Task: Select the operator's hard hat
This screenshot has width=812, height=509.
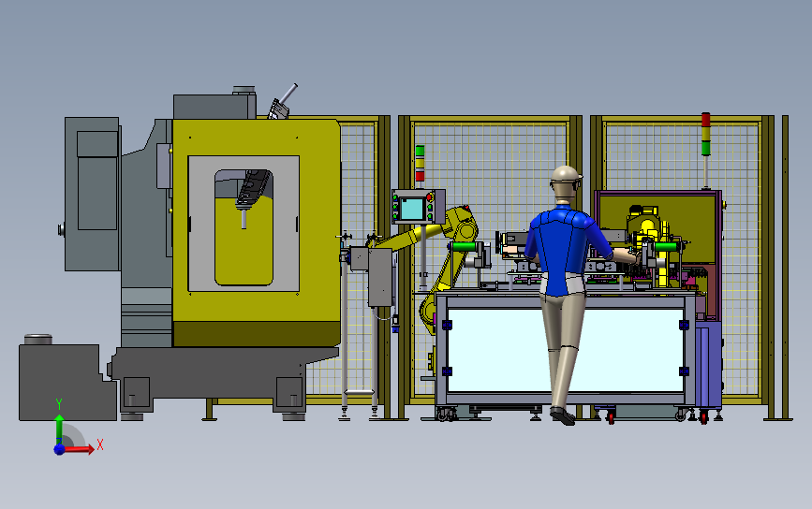Action: coord(565,174)
